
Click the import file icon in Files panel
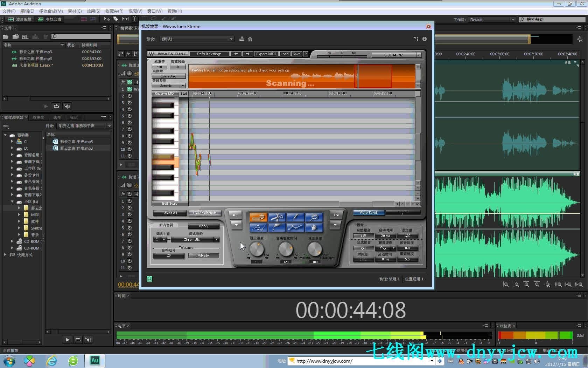point(15,36)
